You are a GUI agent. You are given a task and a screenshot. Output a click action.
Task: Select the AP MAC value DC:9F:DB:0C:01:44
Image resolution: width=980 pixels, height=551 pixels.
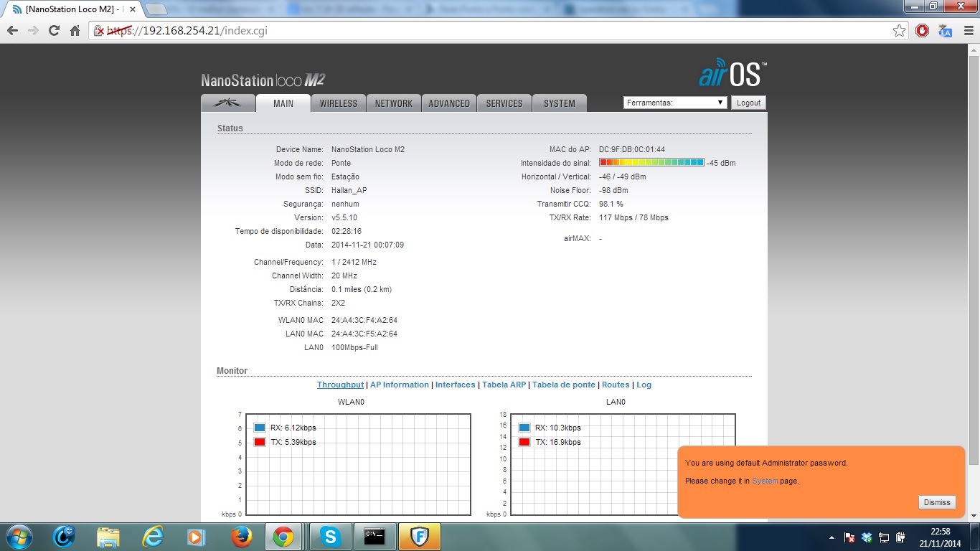pos(632,149)
